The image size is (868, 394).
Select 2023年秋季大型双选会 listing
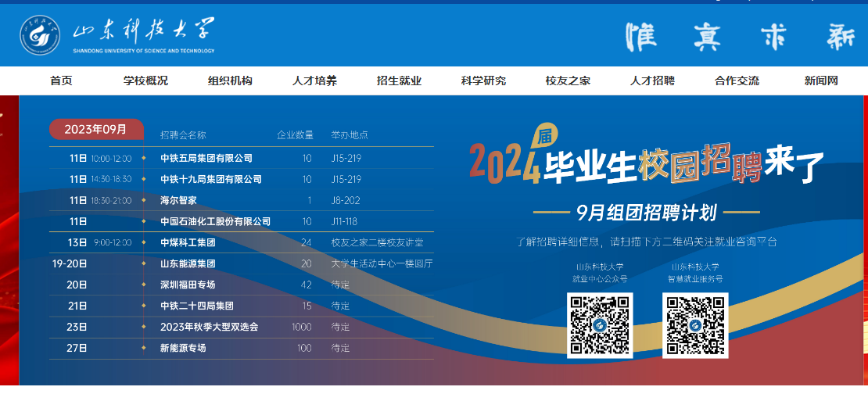click(x=209, y=327)
